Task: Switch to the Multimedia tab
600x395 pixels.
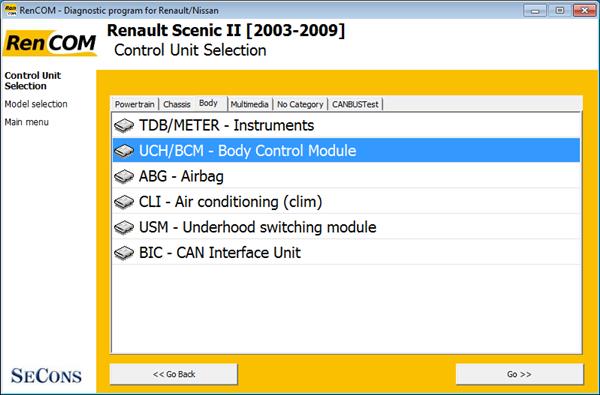Action: [249, 104]
